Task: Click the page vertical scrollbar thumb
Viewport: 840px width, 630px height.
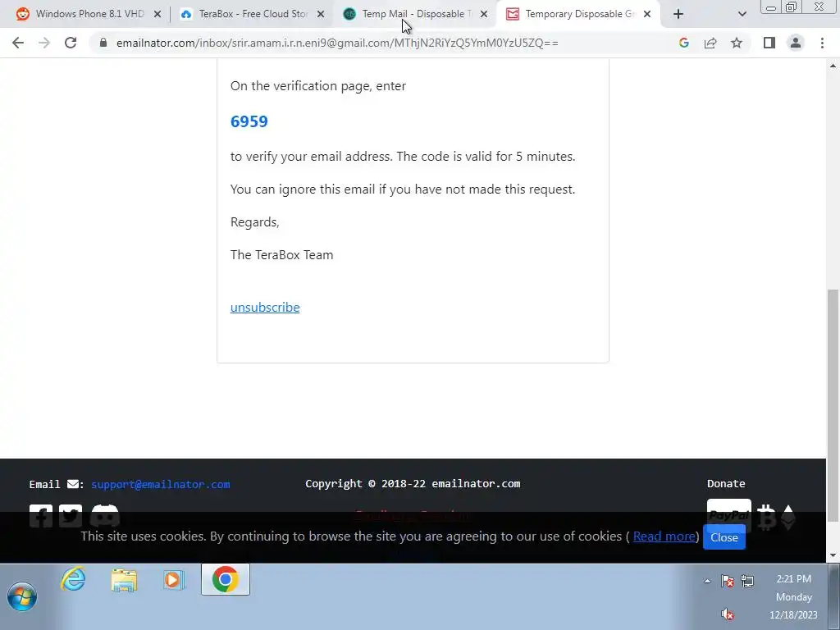Action: point(833,405)
